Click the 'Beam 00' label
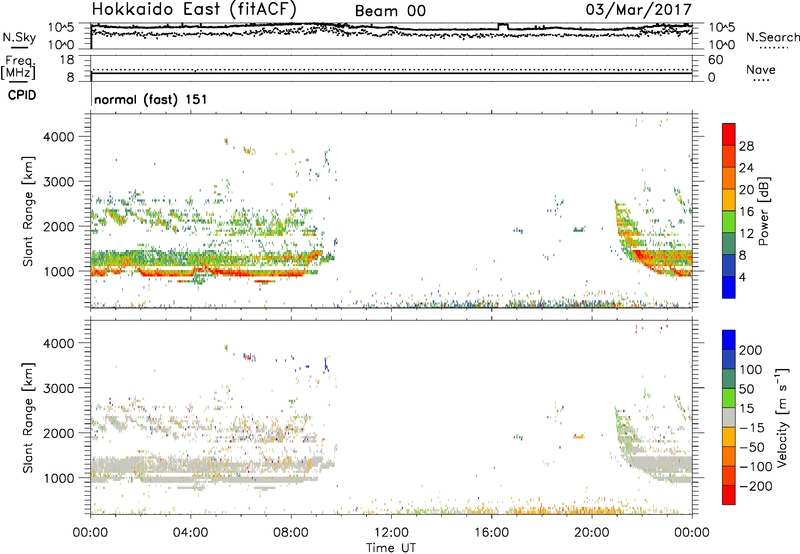800x554 pixels. (390, 11)
